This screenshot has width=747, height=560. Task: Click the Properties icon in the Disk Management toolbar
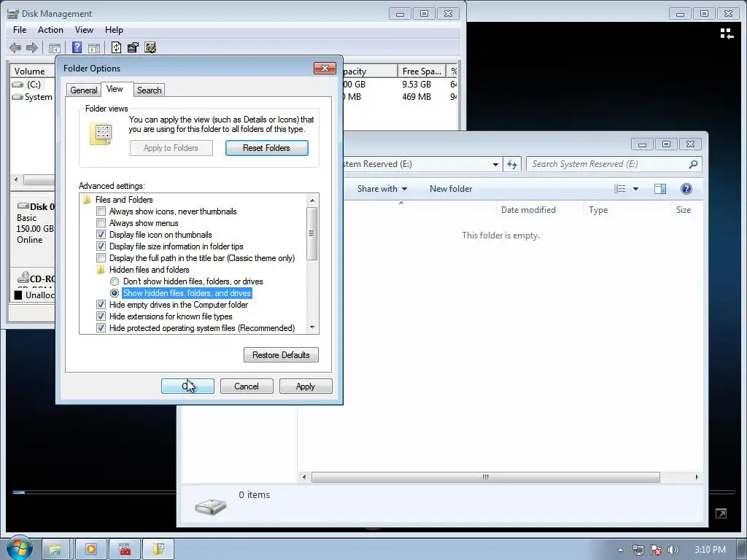pyautogui.click(x=133, y=47)
